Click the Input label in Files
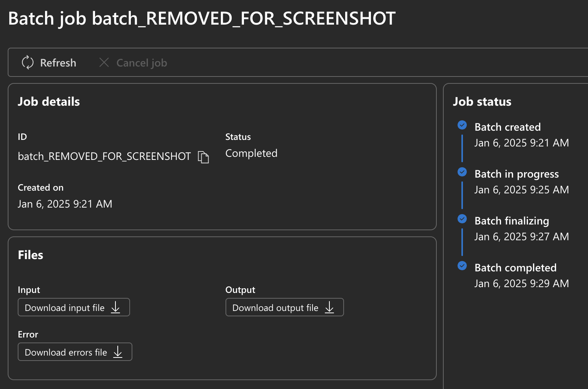The width and height of the screenshot is (588, 389). point(29,290)
